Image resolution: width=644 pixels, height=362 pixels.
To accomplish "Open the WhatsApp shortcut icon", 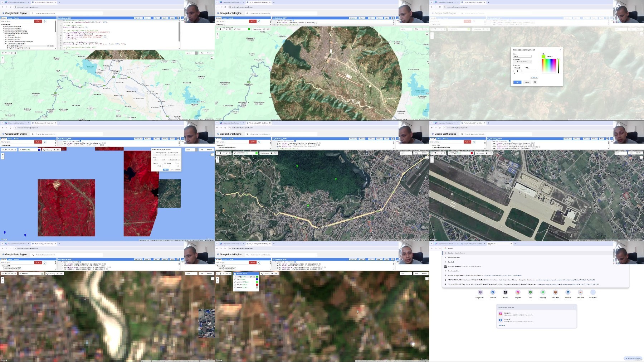I will [543, 292].
